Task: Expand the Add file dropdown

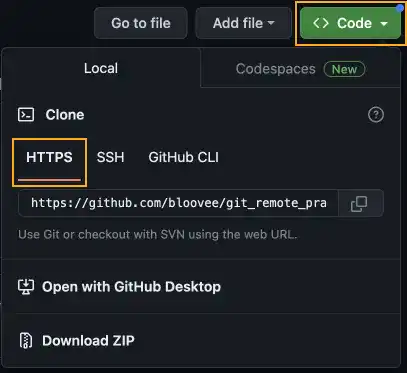Action: tap(243, 23)
